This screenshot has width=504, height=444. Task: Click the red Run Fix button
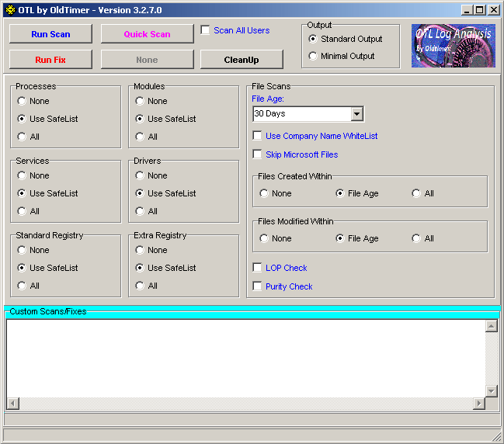pyautogui.click(x=50, y=60)
